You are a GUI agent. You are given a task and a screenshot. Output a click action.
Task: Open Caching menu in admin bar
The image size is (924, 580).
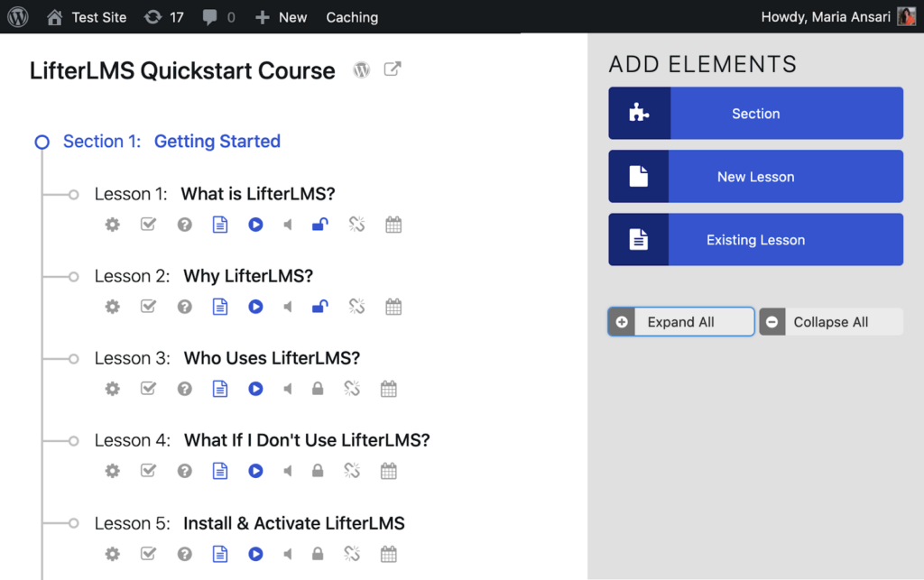[353, 17]
